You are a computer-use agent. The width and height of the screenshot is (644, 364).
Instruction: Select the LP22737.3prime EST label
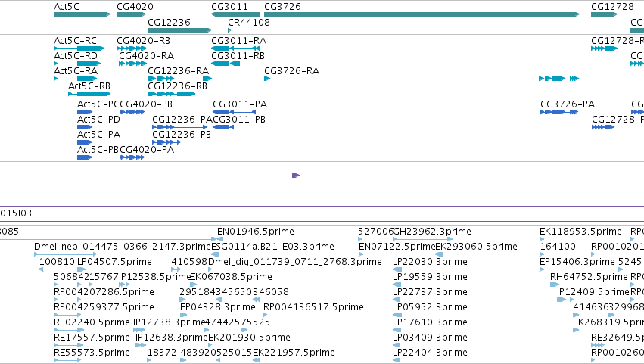430,292
